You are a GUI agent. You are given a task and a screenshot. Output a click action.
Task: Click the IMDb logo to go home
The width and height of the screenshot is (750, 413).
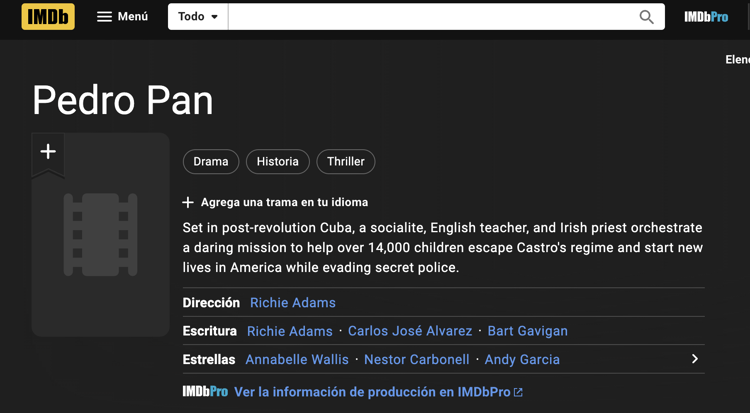coord(48,17)
